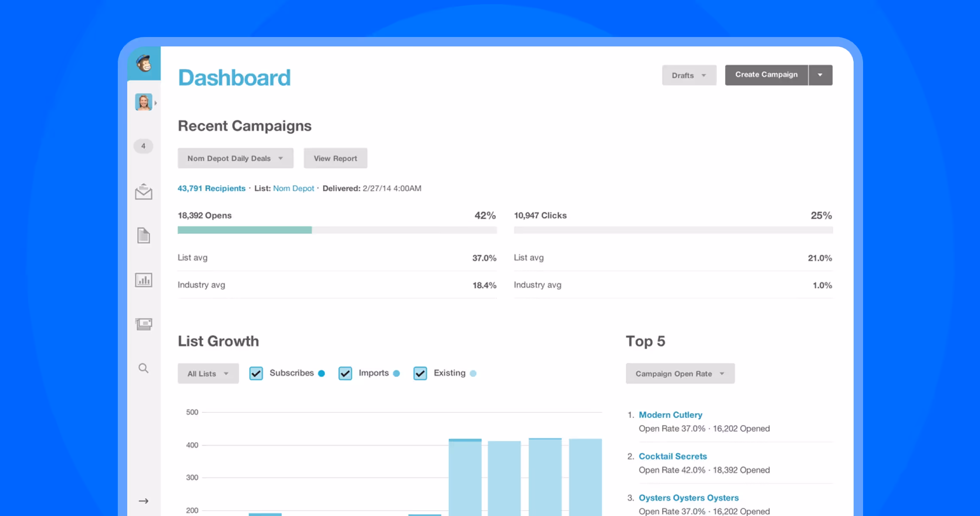Open search using the magnifier icon
Image resolution: width=980 pixels, height=516 pixels.
click(143, 368)
